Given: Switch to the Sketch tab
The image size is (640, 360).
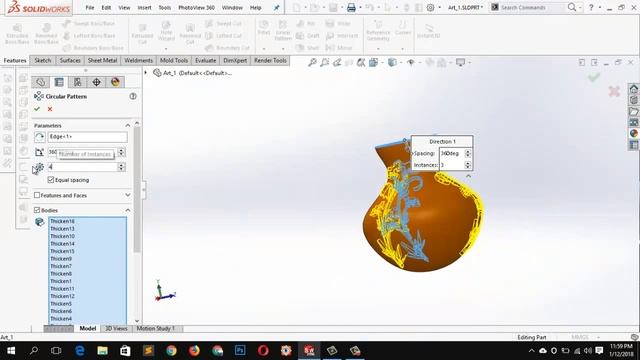Looking at the screenshot, I should click(42, 60).
